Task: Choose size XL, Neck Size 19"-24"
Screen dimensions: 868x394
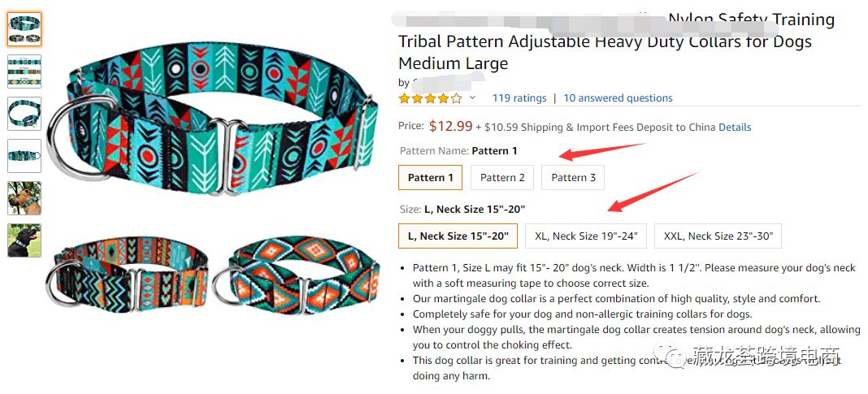Action: tap(586, 236)
